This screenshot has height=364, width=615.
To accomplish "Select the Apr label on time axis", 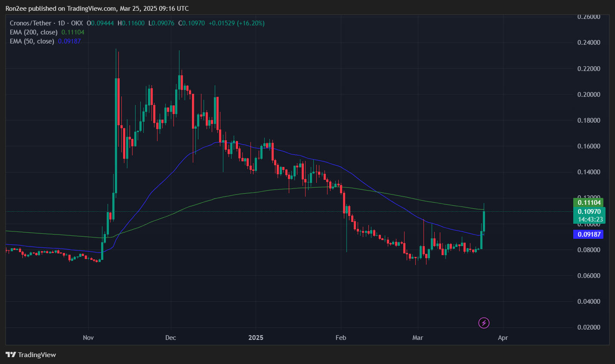I will click(x=503, y=338).
